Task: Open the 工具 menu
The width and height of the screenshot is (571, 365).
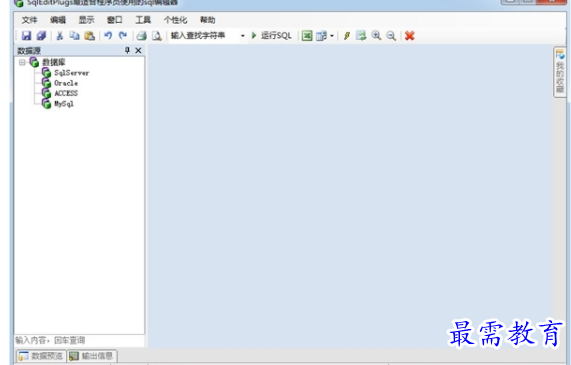Action: [143, 20]
